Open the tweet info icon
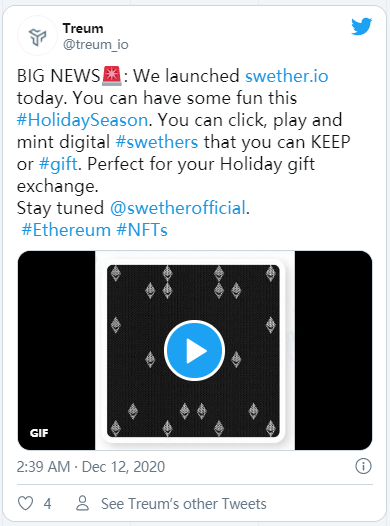This screenshot has height=526, width=390. [x=364, y=466]
